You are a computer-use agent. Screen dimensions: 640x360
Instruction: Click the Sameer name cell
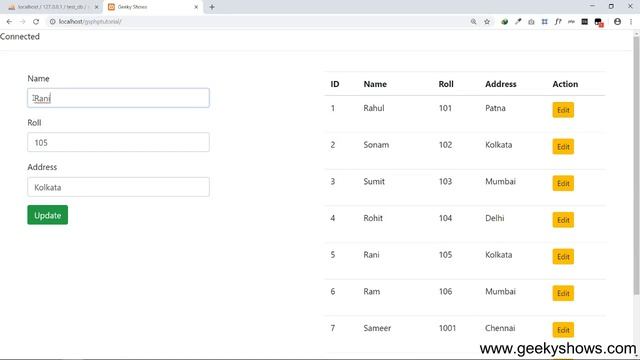pos(377,328)
